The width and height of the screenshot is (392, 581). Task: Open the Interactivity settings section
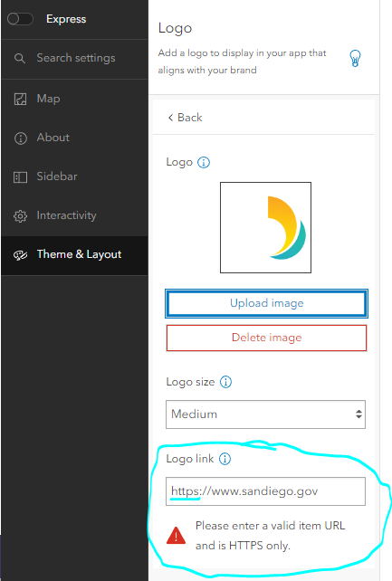pyautogui.click(x=75, y=215)
